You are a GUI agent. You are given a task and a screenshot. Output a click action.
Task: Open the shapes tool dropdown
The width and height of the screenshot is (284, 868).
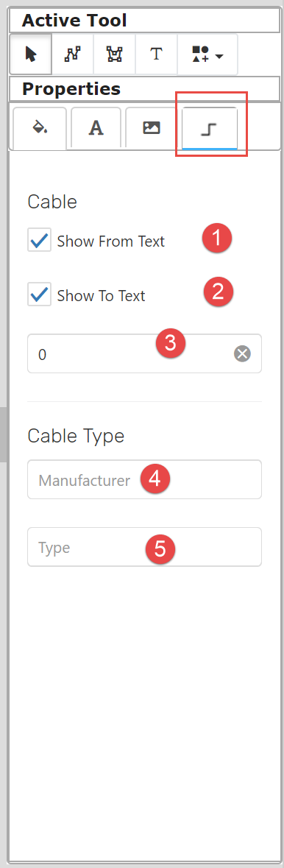[x=207, y=54]
